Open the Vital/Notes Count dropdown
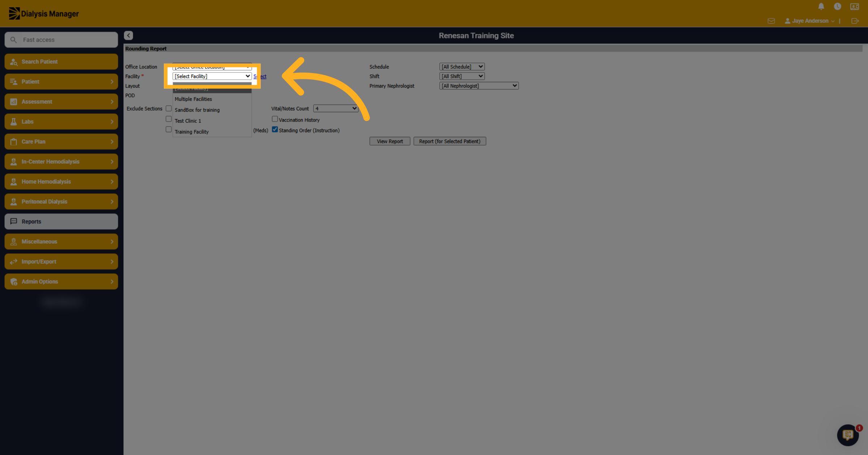This screenshot has width=868, height=455. point(336,109)
